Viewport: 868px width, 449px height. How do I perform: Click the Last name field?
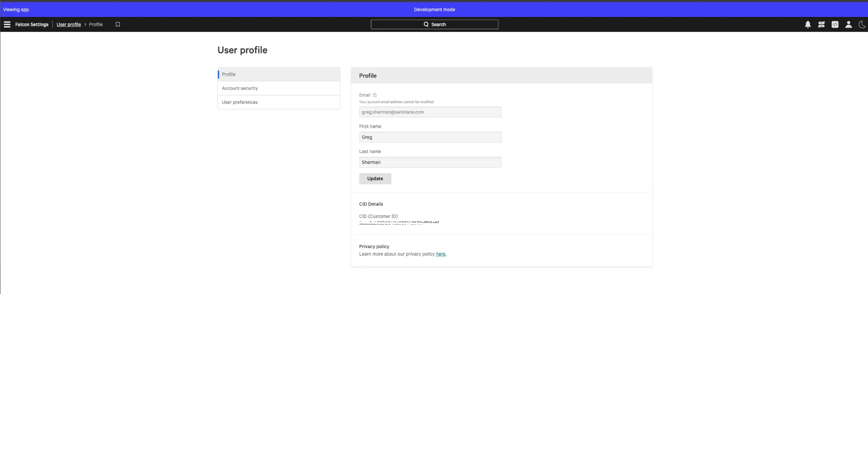coord(430,162)
